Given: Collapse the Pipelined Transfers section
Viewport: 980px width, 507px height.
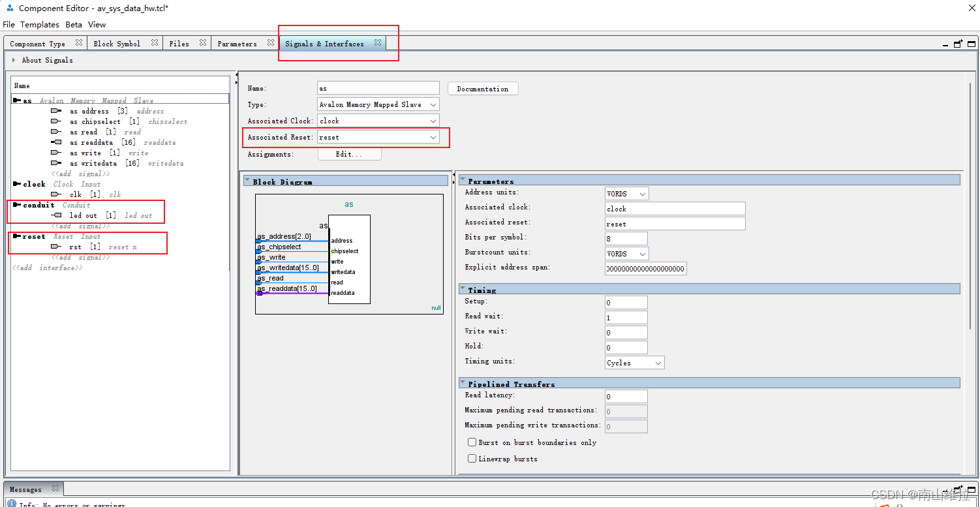Looking at the screenshot, I should [x=463, y=383].
